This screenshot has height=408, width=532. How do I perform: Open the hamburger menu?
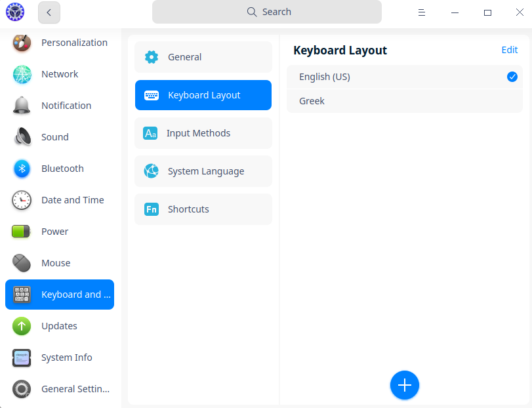pyautogui.click(x=422, y=12)
